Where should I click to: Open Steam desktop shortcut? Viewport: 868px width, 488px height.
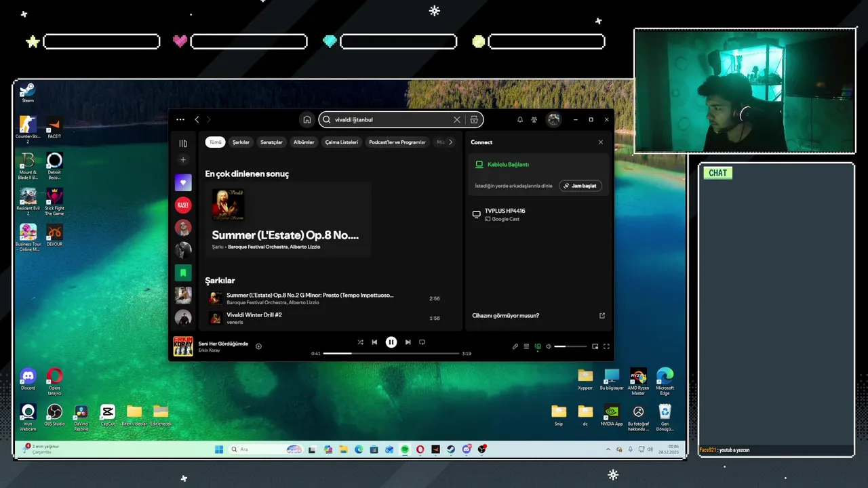(x=28, y=92)
